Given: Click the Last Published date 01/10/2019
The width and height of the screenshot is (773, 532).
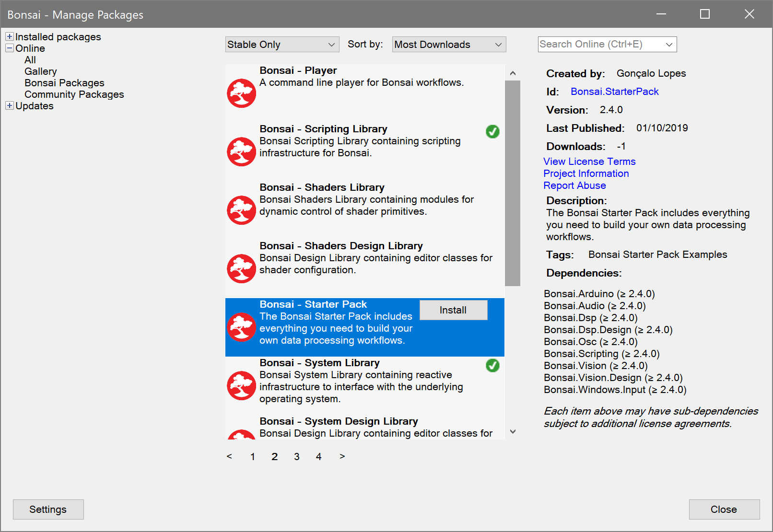Looking at the screenshot, I should pos(662,128).
